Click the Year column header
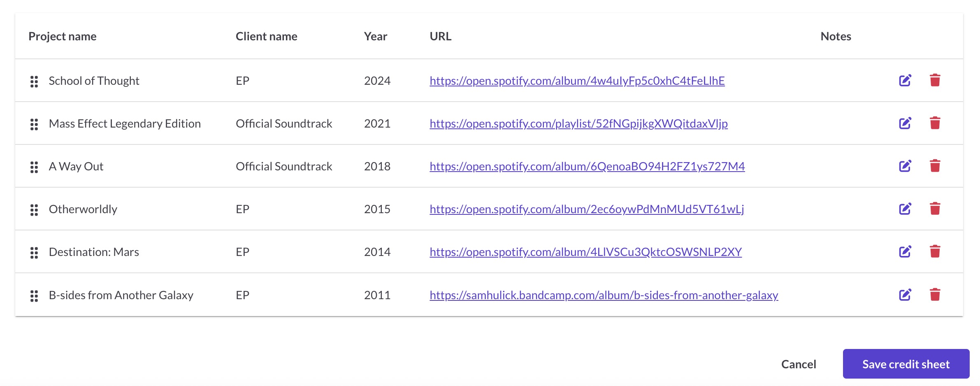The height and width of the screenshot is (386, 980). pos(375,36)
